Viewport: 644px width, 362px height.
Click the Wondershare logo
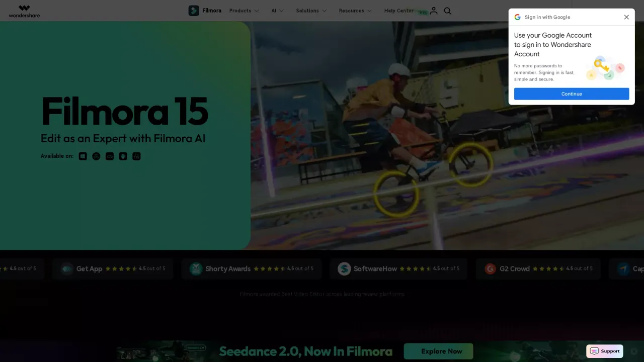tap(24, 11)
